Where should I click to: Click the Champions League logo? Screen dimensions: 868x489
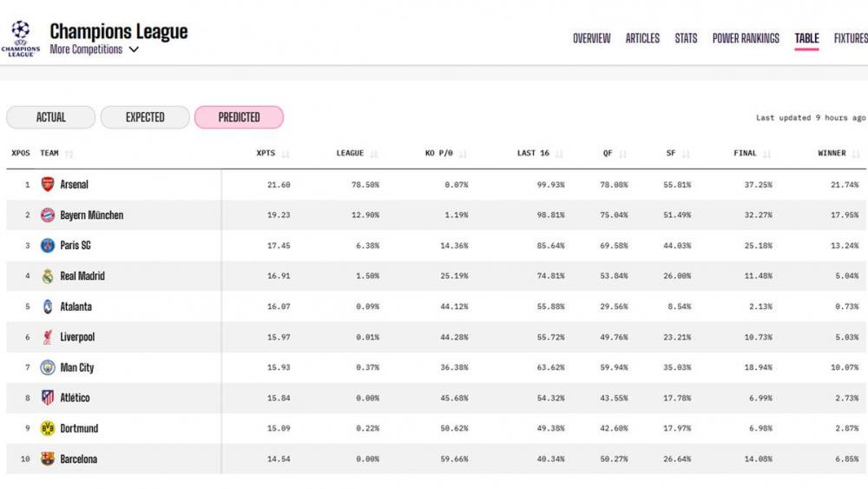20,38
